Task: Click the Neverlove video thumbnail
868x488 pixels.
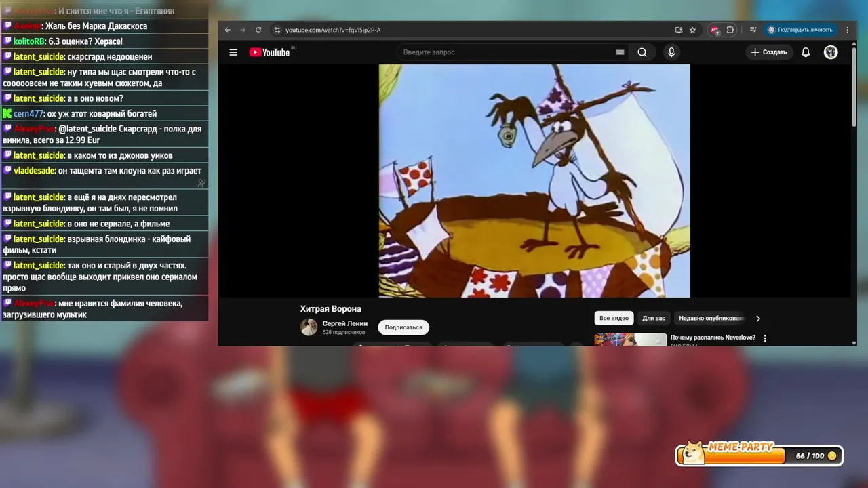Action: point(631,340)
